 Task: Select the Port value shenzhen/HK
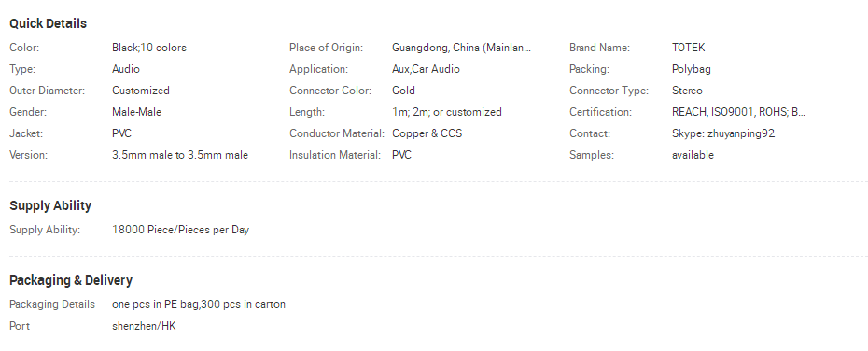point(144,326)
